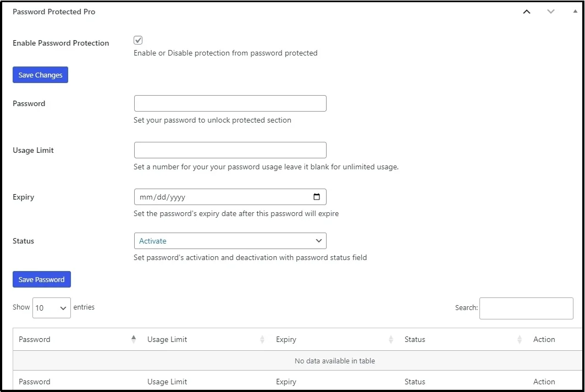Image resolution: width=585 pixels, height=392 pixels.
Task: Sort the table by the Password column arrow
Action: coord(134,339)
